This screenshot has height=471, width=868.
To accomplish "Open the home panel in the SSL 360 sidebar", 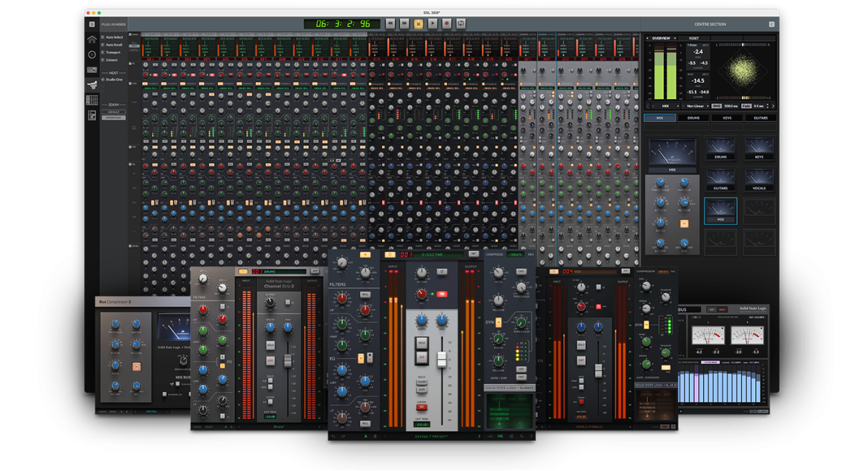I will (92, 39).
